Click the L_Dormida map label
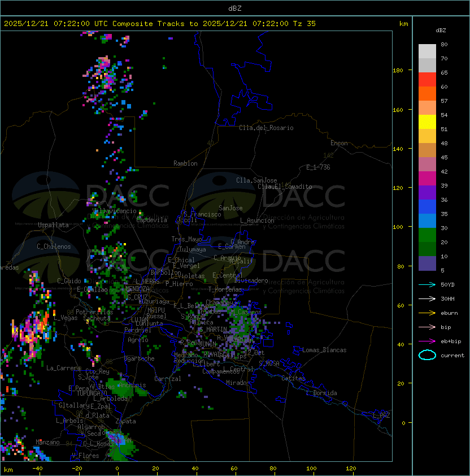The image size is (470, 476). (321, 393)
